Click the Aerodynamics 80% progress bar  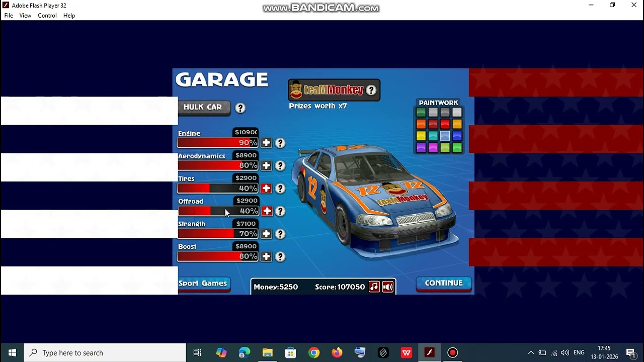(x=218, y=165)
